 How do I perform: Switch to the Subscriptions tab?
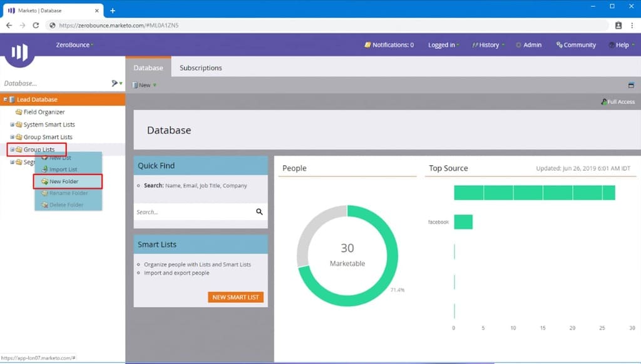tap(201, 68)
